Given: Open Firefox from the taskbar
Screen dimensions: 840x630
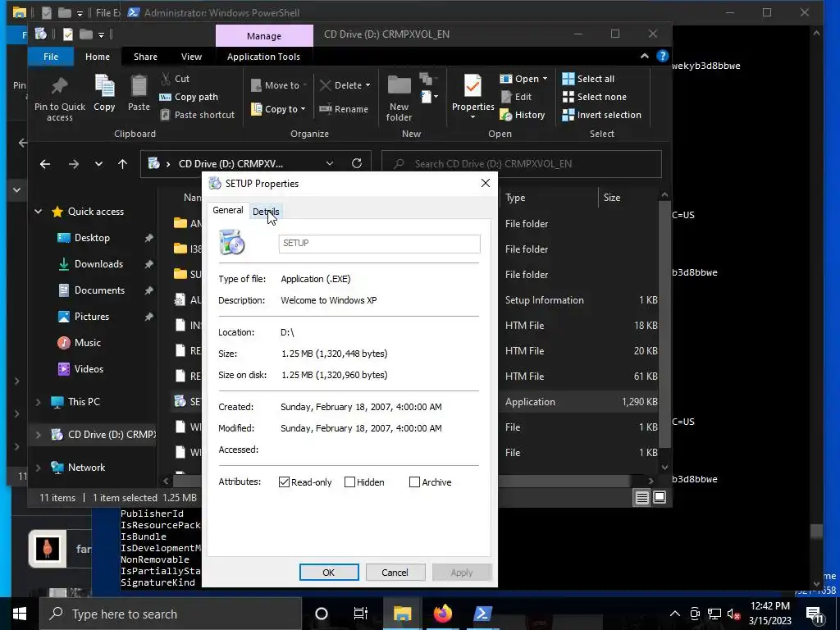Looking at the screenshot, I should [442, 614].
